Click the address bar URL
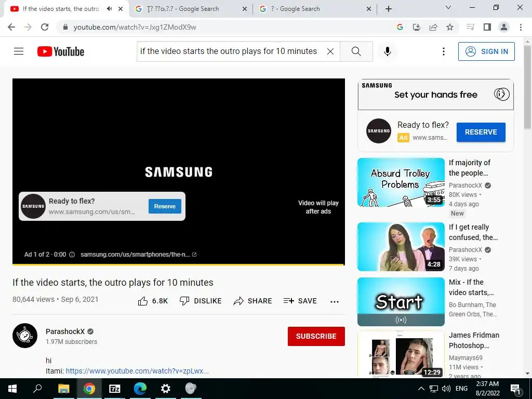Screen dimensions: 532x399 tap(135, 27)
